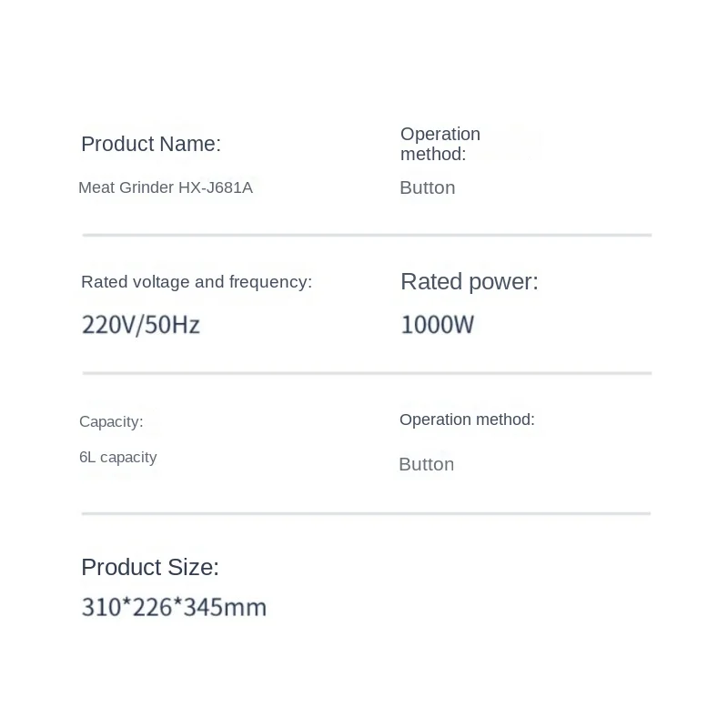Viewport: 728px width, 728px height.
Task: Click Operation method label beside Product Name
Action: (440, 144)
